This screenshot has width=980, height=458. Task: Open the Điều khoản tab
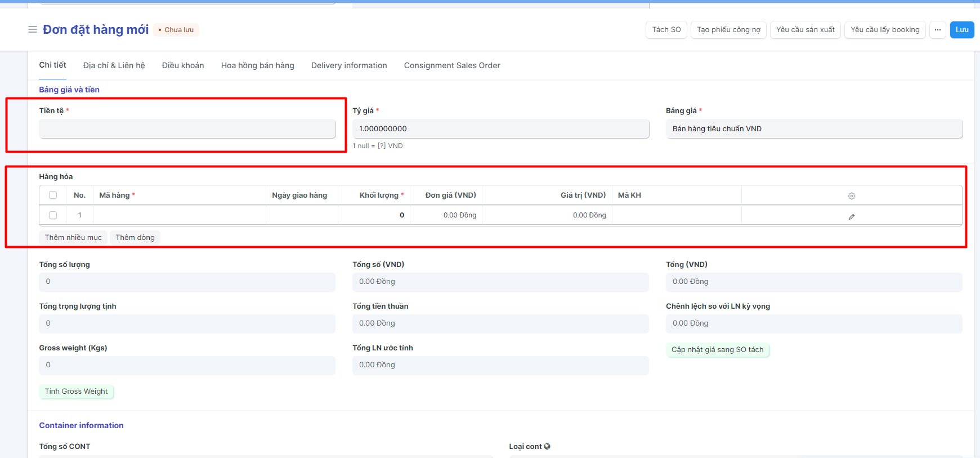[x=183, y=65]
